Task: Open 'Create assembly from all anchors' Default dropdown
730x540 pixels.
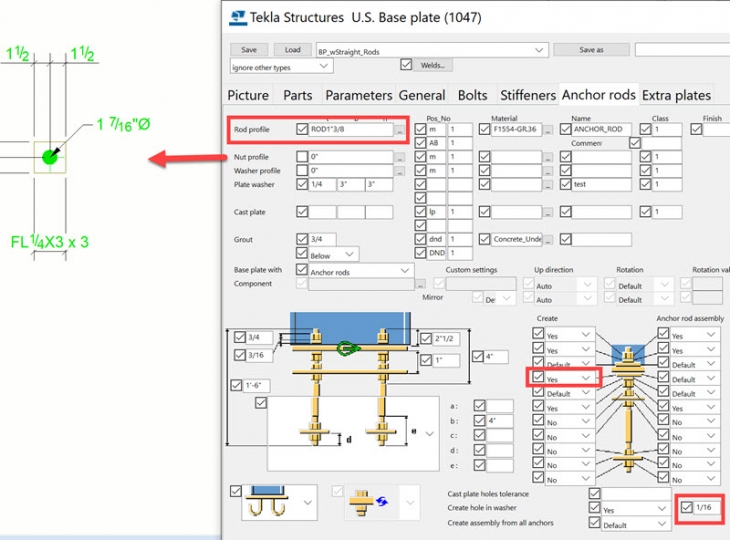Action: pos(661,523)
